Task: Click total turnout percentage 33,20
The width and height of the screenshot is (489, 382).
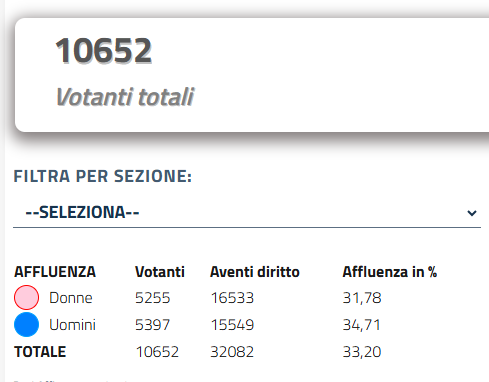Action: (x=362, y=352)
